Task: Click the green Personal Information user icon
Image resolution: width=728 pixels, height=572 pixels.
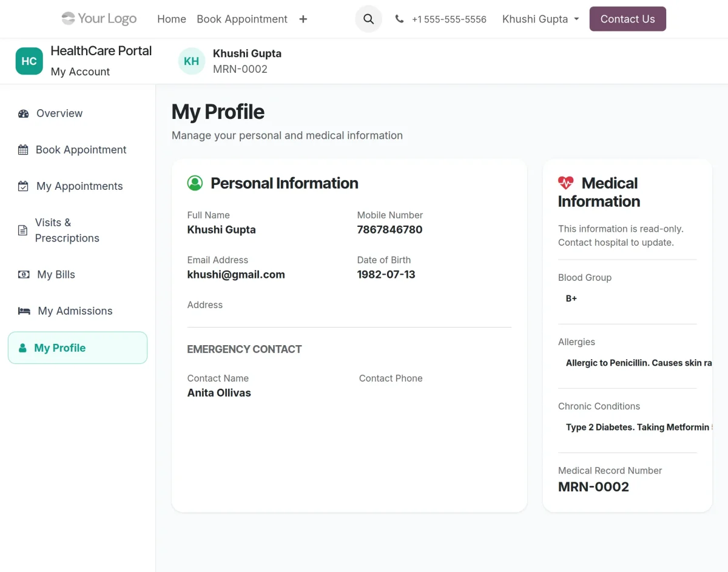Action: (195, 183)
